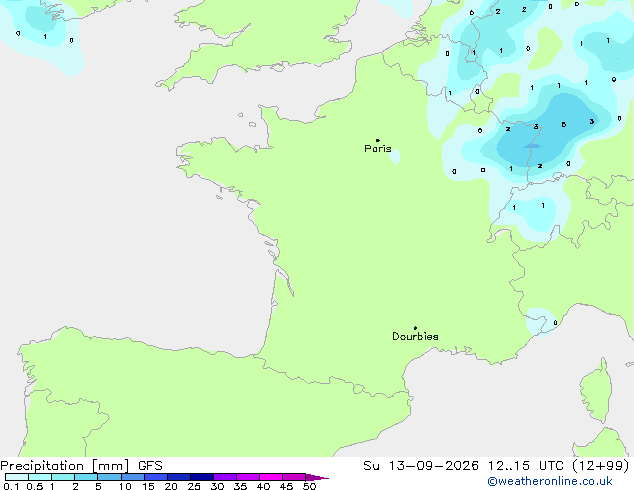Select the 0.1 mm legend color swatch
Viewport: 634px width, 490px height.
tap(17, 477)
